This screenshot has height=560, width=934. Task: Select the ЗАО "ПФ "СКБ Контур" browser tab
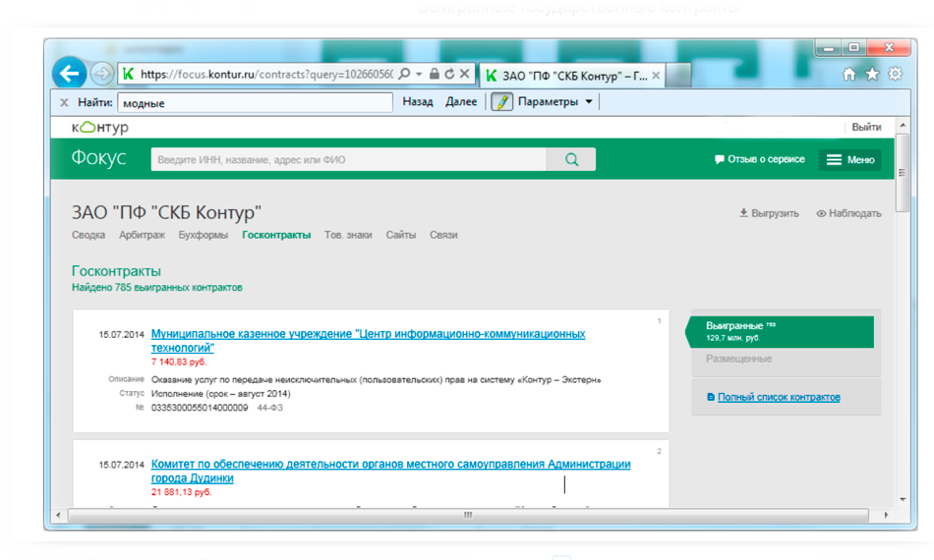tap(572, 76)
